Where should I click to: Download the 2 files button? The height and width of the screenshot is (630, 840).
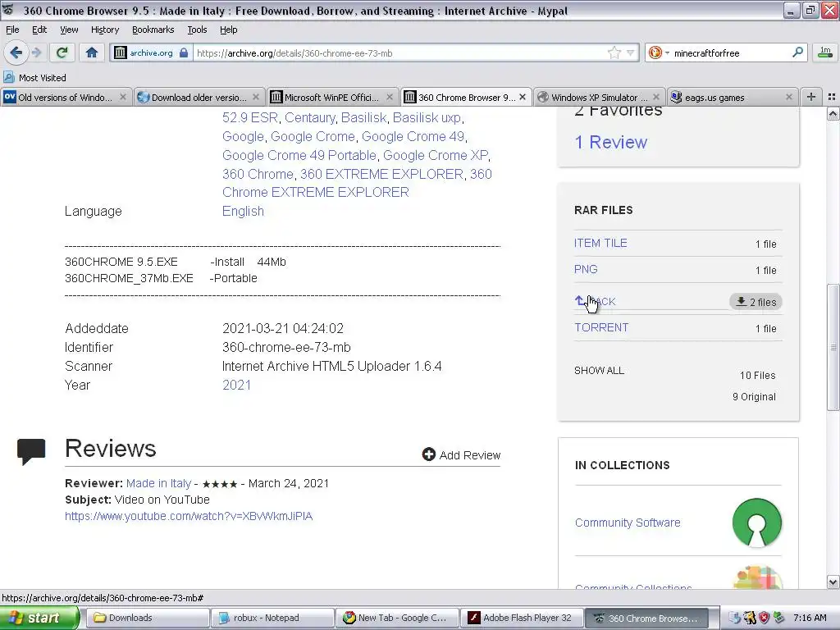pyautogui.click(x=756, y=302)
